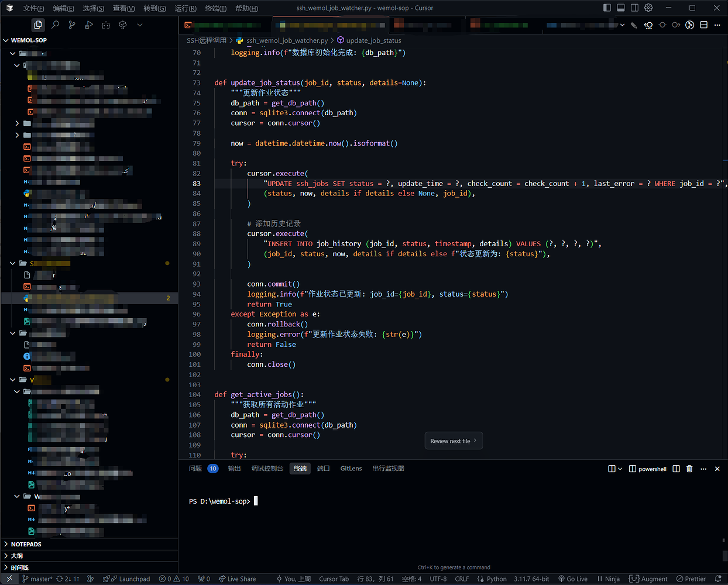728x585 pixels.
Task: Switch to the 调试控制台 tab
Action: click(267, 469)
